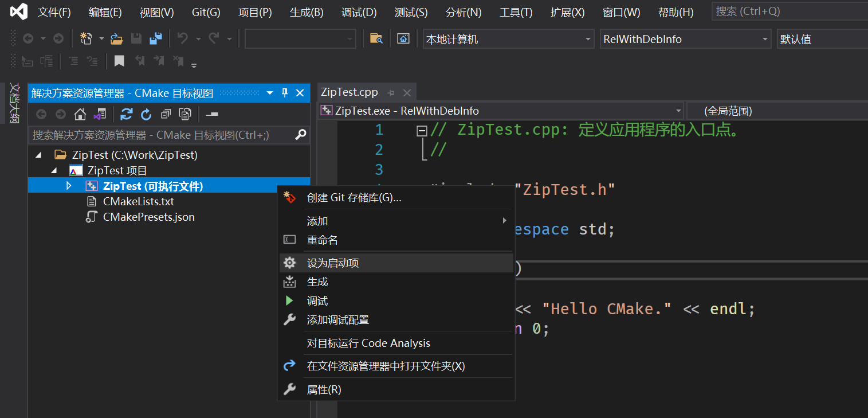Click the Save All toolbar icon
868x418 pixels.
point(155,38)
